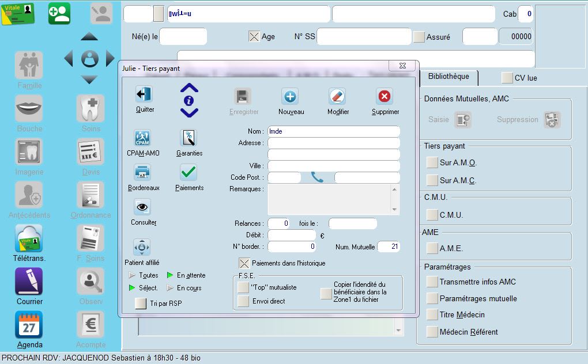The height and width of the screenshot is (364, 588).
Task: Select the En attente filter
Action: [170, 275]
